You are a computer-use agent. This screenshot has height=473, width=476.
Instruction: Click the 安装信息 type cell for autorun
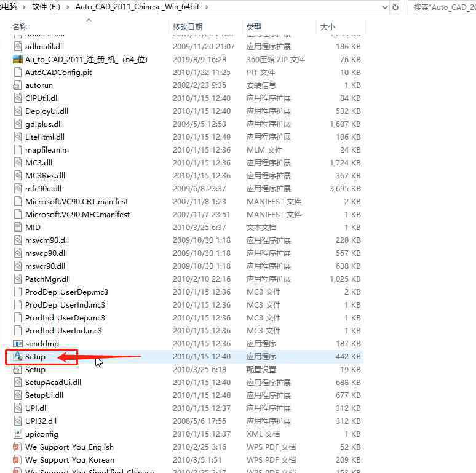(x=261, y=85)
